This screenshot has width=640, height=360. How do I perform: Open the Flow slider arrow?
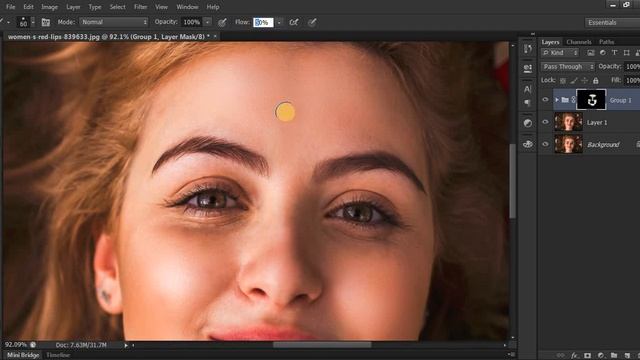tap(279, 22)
